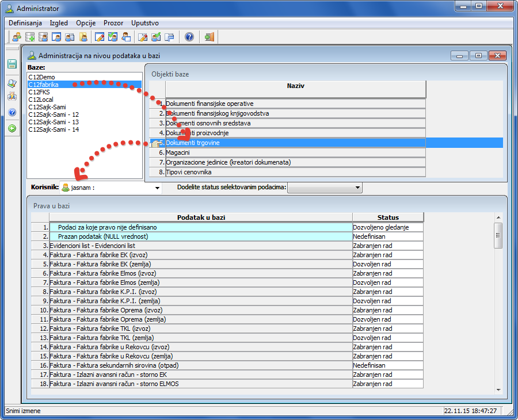Screen dimensions: 518x420
Task: Select database C12Local
Action: pos(85,100)
